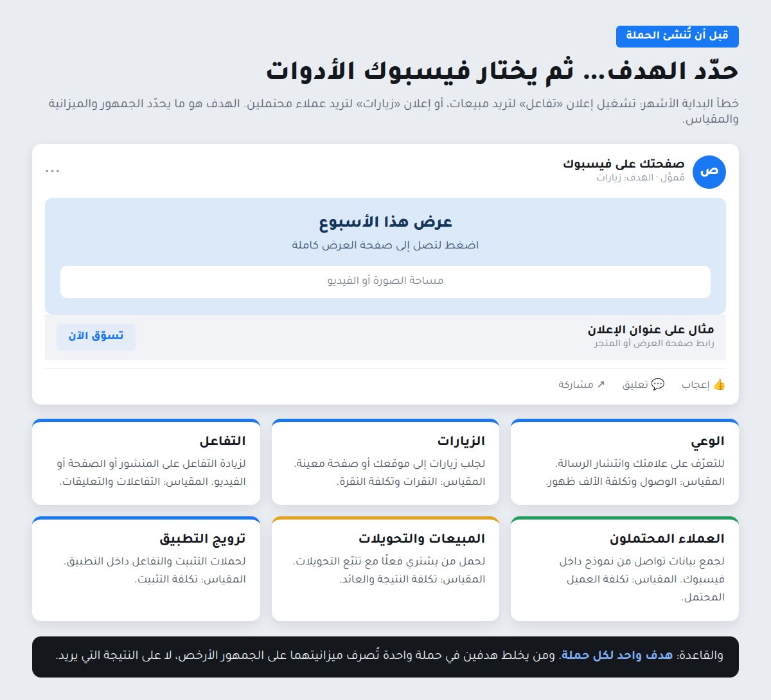Click the قبل أن تُنشئ الحملة badge
The height and width of the screenshot is (700, 771).
pyautogui.click(x=677, y=36)
